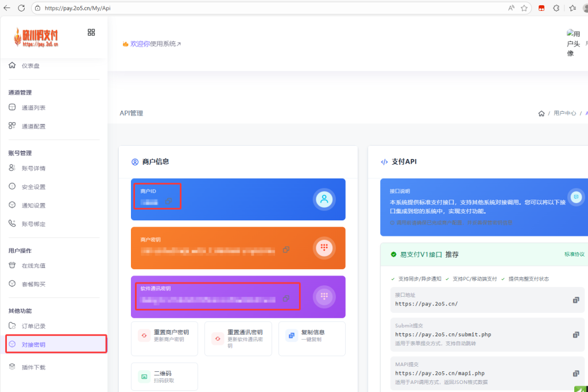Open the 二维码 scan card
588x392 pixels.
tap(164, 377)
